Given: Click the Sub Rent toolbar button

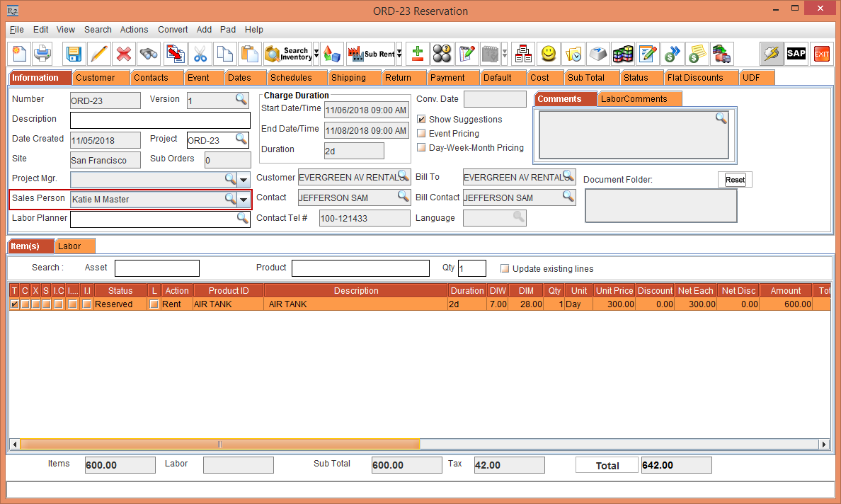Looking at the screenshot, I should (x=371, y=54).
